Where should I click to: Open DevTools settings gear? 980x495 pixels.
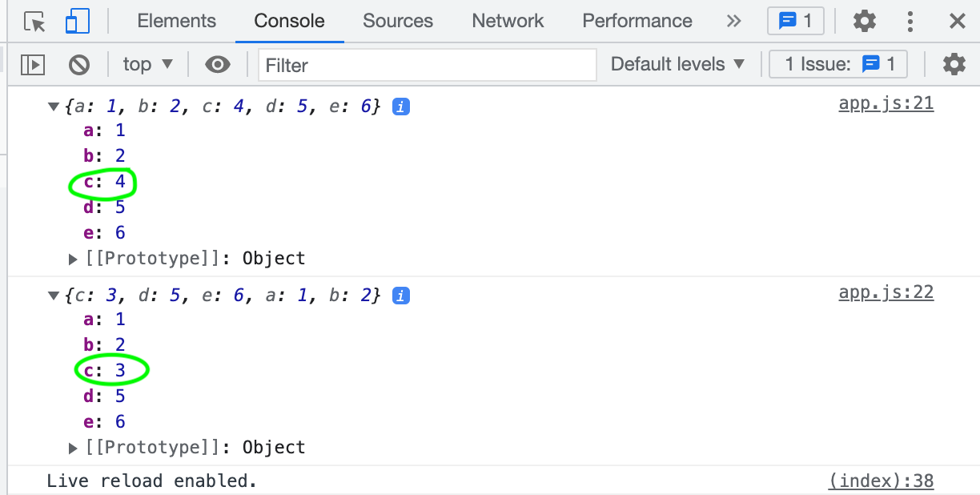(x=864, y=21)
